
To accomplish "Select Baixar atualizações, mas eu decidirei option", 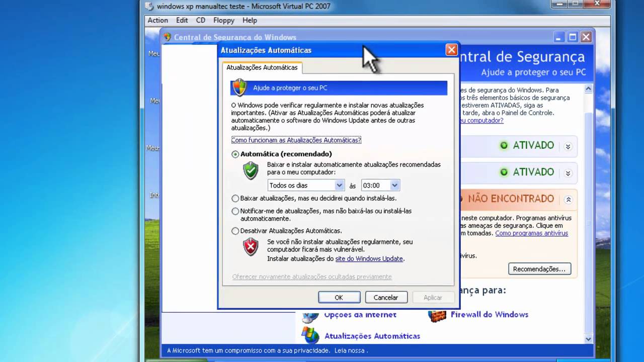I will coord(235,199).
